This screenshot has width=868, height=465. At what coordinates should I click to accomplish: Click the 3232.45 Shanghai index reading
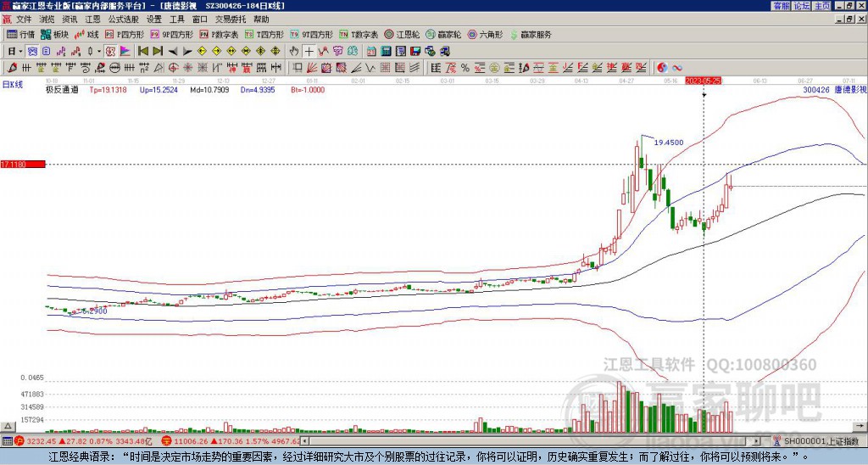[41, 441]
